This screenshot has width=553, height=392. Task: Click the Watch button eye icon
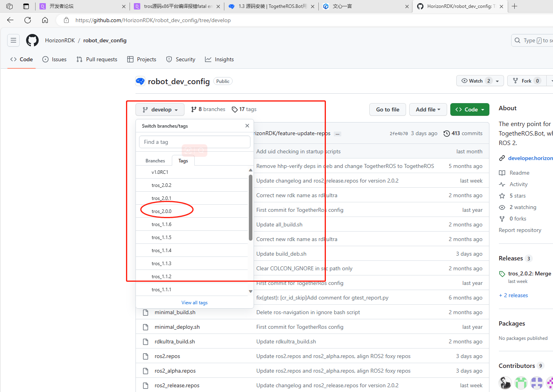[465, 81]
